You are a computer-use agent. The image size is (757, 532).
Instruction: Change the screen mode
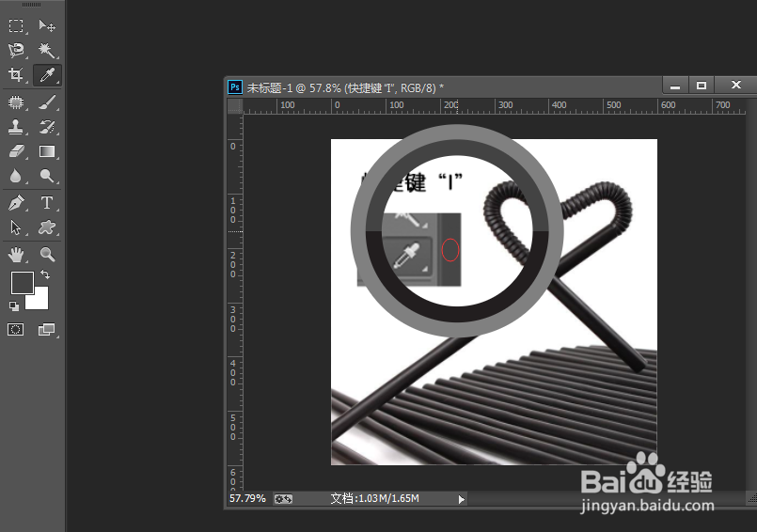(46, 330)
